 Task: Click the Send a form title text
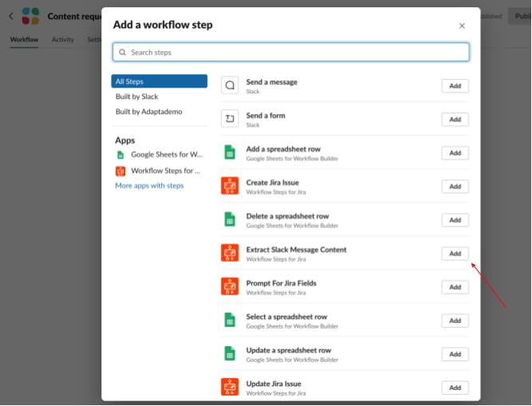point(266,116)
